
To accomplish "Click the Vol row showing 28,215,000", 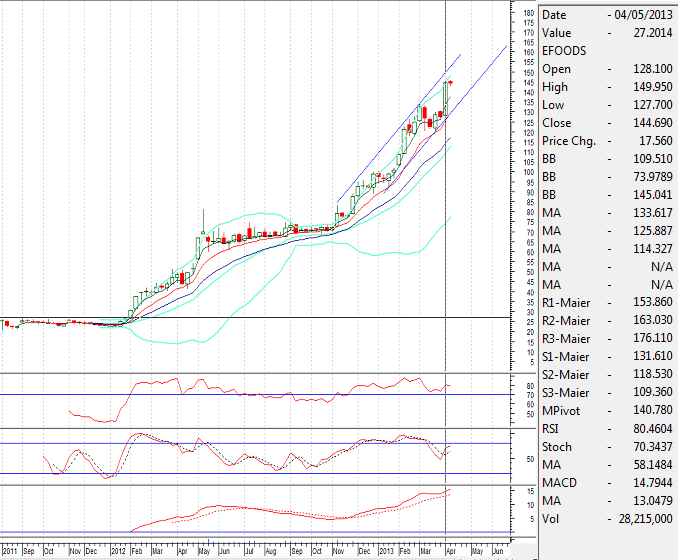I will tap(608, 519).
